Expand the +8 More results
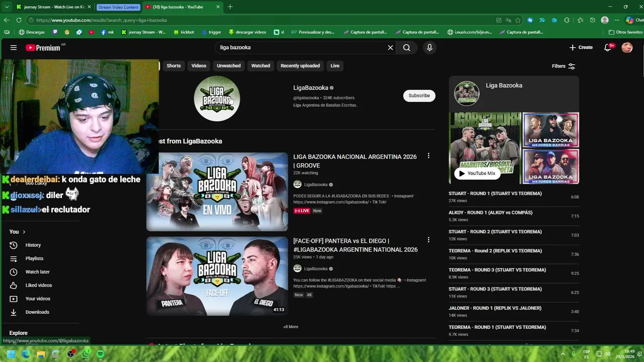644x362 pixels. [290, 327]
